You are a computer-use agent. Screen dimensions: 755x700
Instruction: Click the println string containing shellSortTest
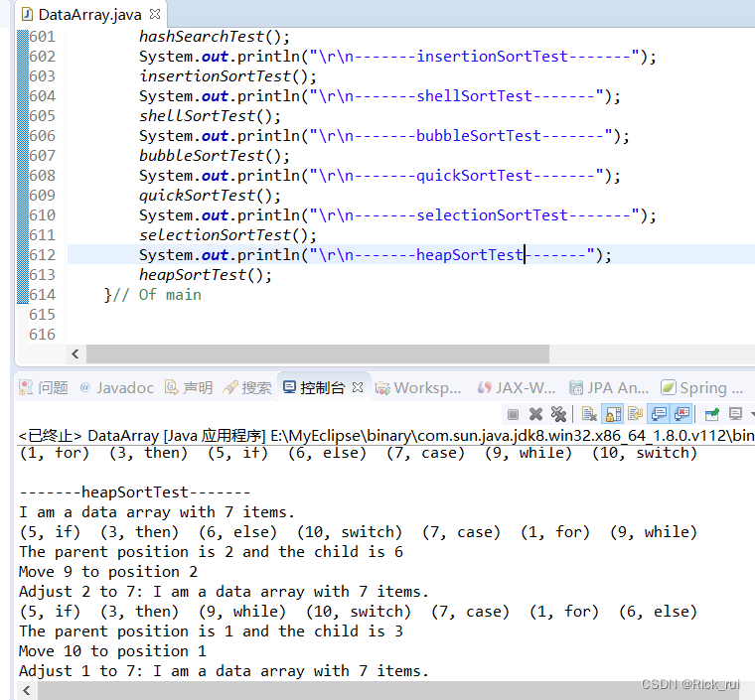(x=457, y=96)
